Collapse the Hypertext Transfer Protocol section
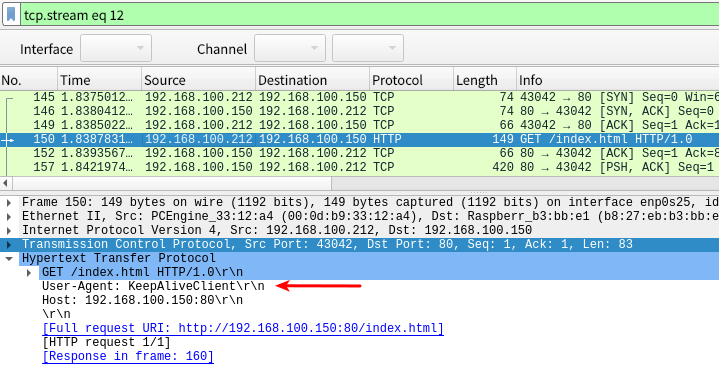The height and width of the screenshot is (383, 719). tap(9, 259)
